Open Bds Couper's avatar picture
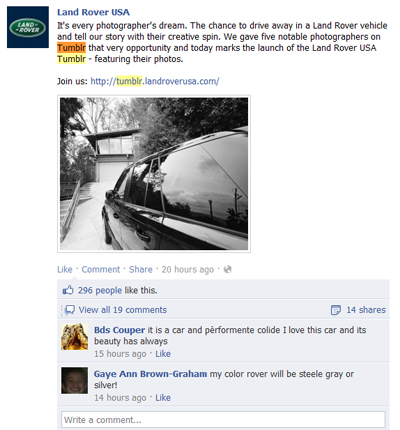The height and width of the screenshot is (430, 400). 75,337
